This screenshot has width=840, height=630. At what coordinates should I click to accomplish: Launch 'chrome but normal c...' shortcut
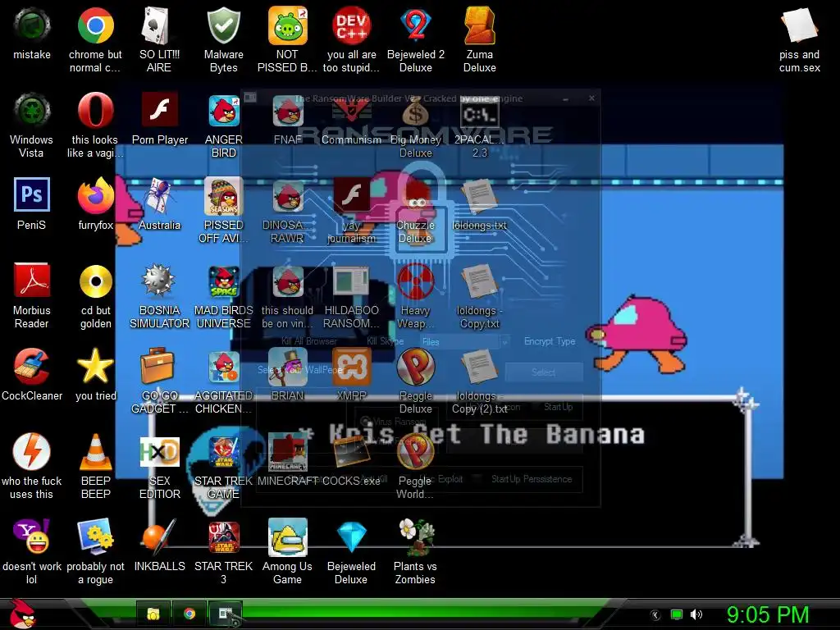pos(95,25)
